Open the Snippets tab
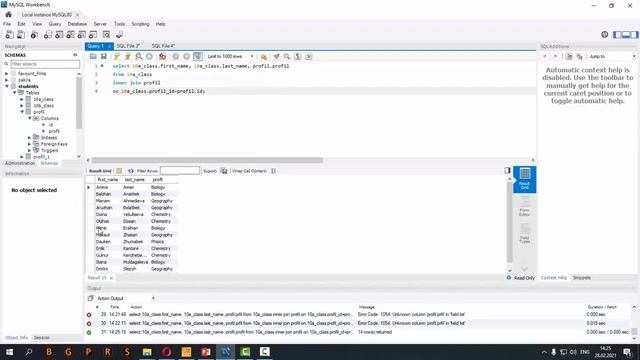The image size is (640, 360). point(582,278)
